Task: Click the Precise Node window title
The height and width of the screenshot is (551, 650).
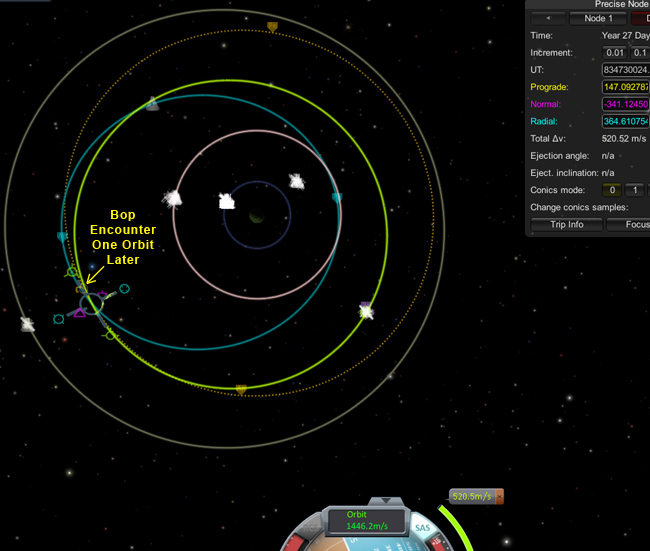Action: [622, 4]
